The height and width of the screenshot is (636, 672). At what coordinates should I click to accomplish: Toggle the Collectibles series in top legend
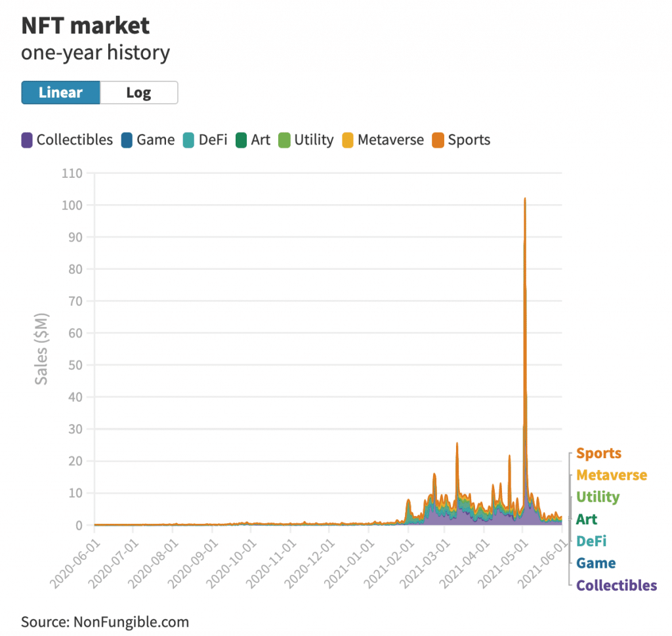coord(74,140)
